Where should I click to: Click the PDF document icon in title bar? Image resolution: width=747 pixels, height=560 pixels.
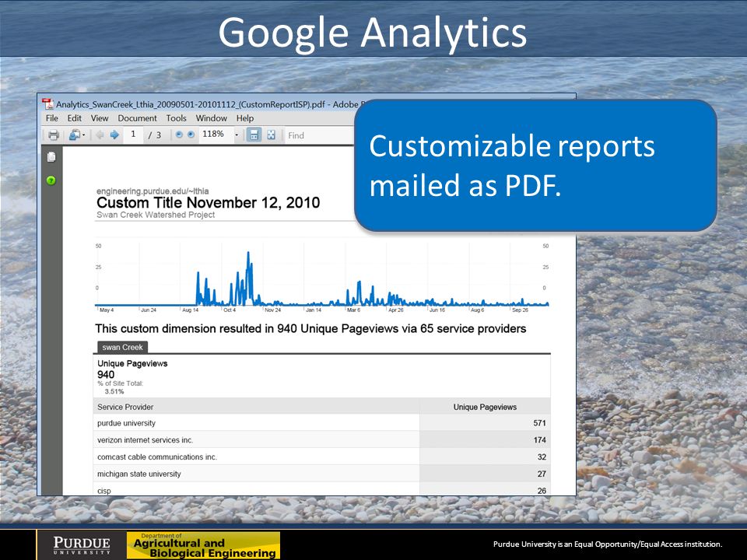click(x=47, y=103)
